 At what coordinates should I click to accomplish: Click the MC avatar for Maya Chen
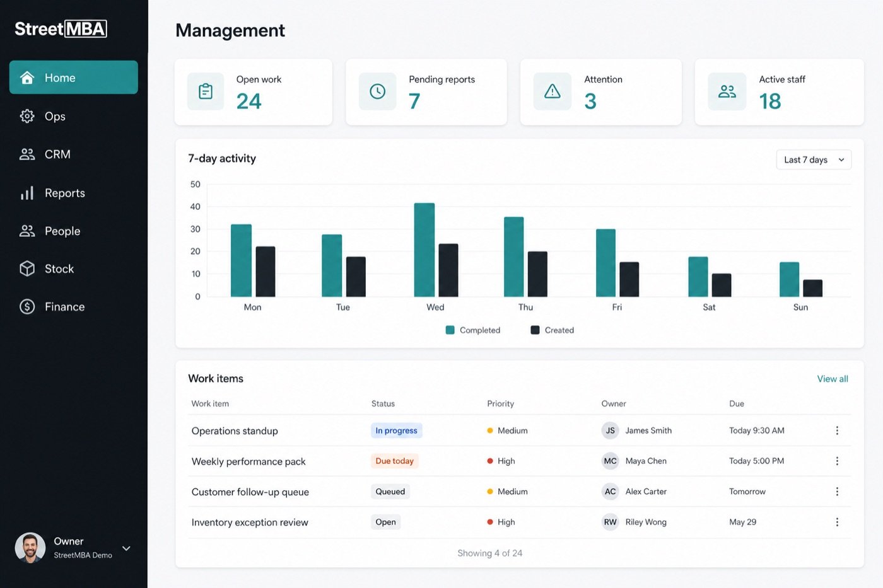610,461
